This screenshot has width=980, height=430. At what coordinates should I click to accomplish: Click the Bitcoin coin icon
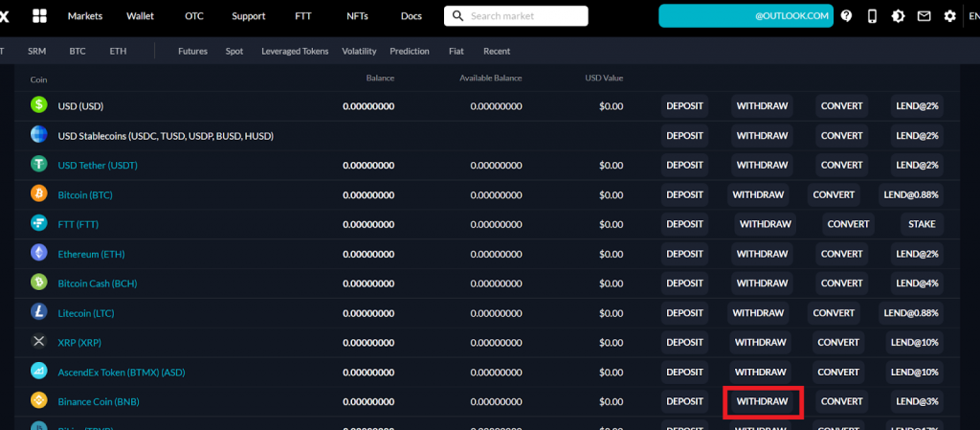pyautogui.click(x=38, y=193)
